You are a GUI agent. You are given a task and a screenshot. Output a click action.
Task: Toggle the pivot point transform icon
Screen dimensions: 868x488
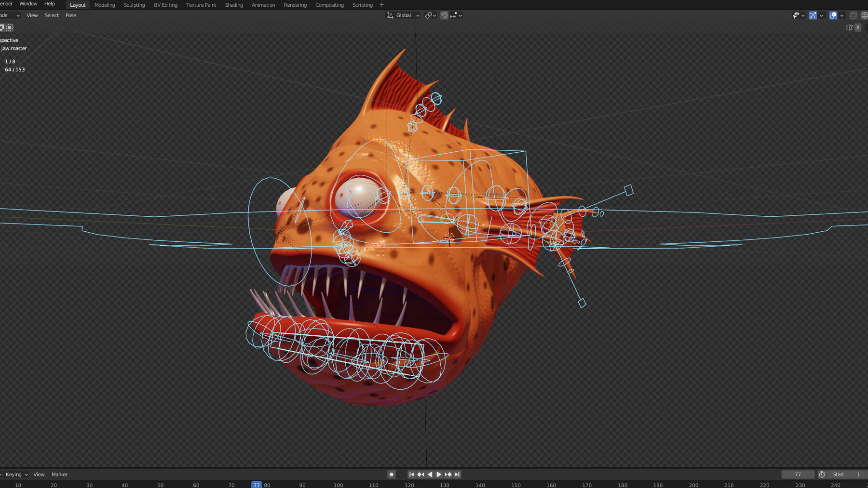429,15
